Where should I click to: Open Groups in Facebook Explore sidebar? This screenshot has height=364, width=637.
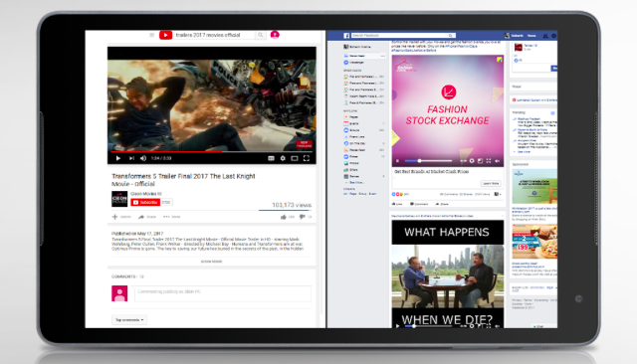click(x=351, y=130)
